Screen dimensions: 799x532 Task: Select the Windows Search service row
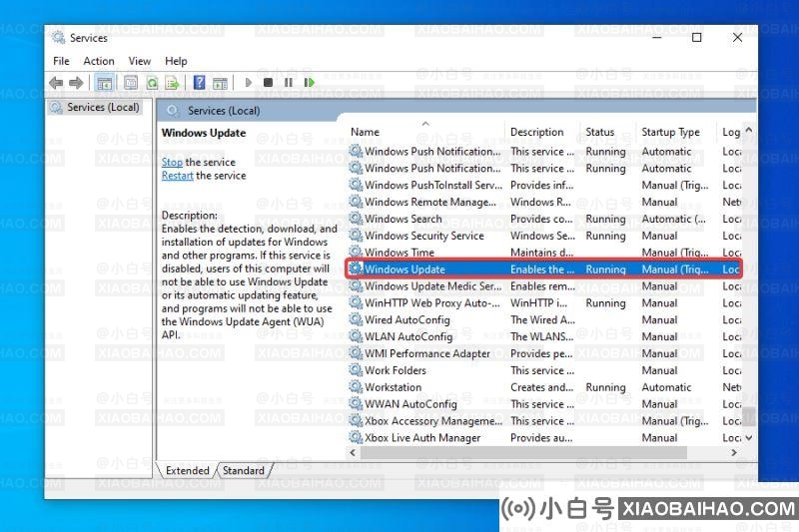pos(543,219)
